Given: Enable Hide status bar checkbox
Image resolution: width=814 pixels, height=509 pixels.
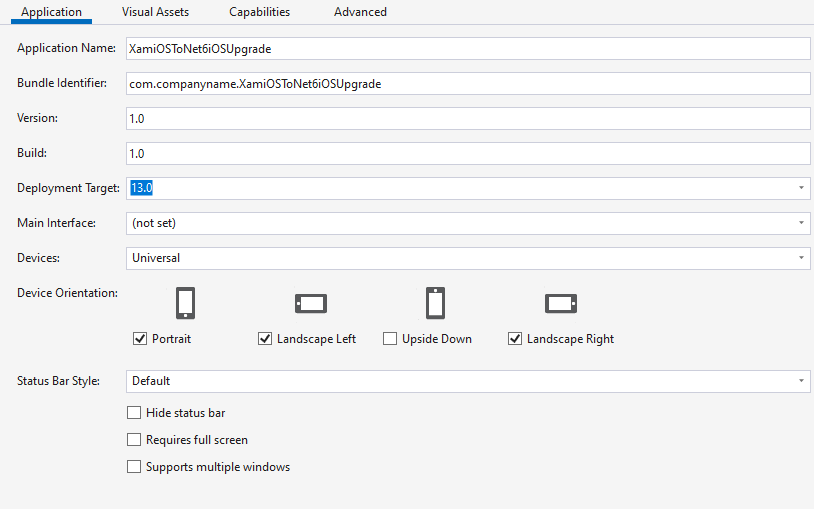Looking at the screenshot, I should pos(134,412).
